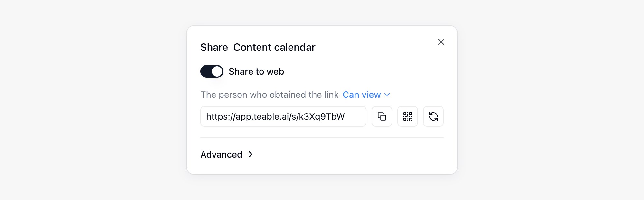
Task: Close the Share dialog
Action: pos(441,42)
